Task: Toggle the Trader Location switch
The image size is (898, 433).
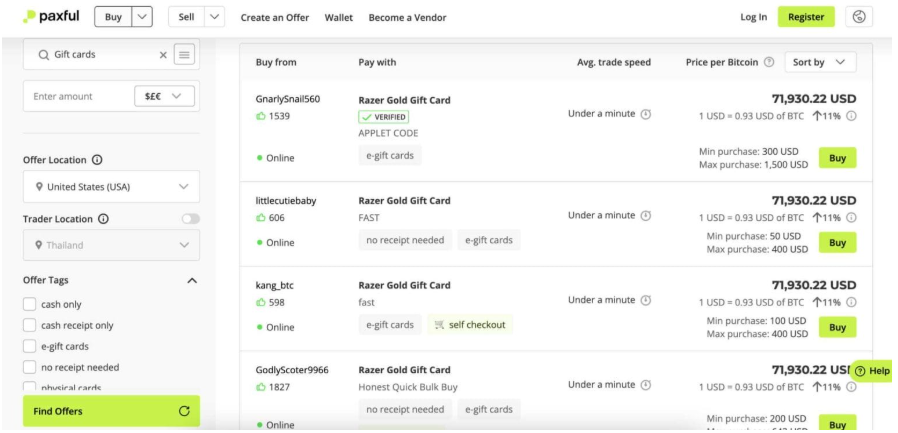Action: click(x=191, y=219)
